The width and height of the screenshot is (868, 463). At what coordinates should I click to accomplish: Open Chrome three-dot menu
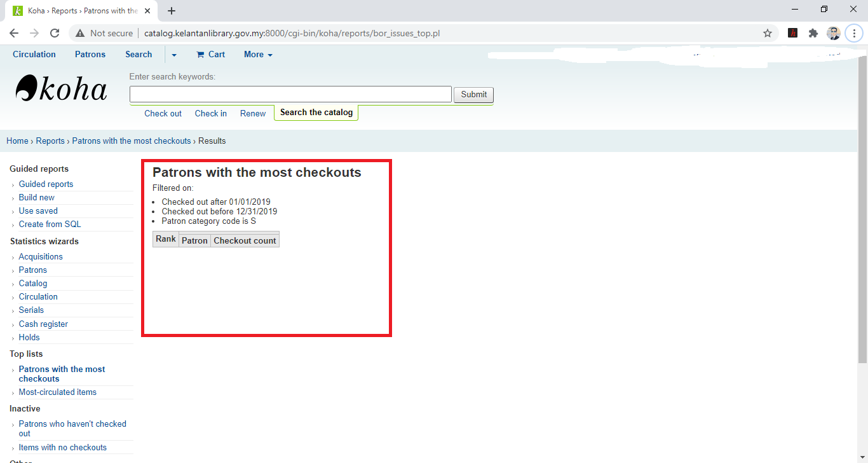tap(854, 33)
